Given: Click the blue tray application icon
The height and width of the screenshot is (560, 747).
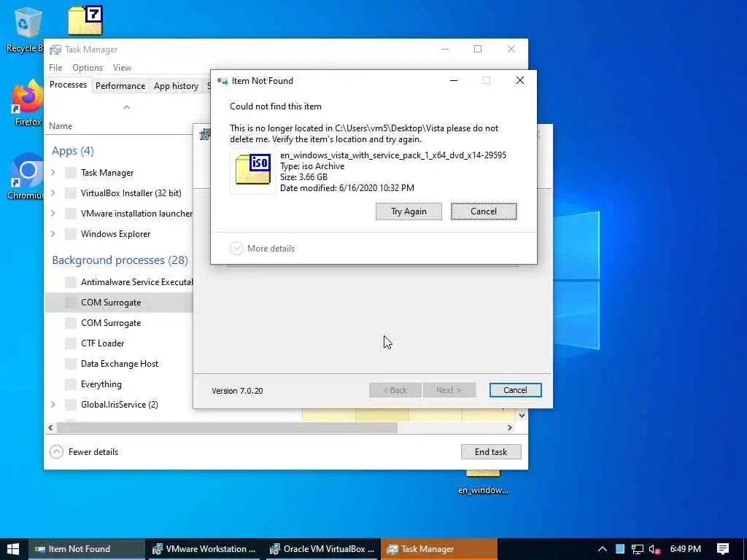Looking at the screenshot, I should 620,549.
